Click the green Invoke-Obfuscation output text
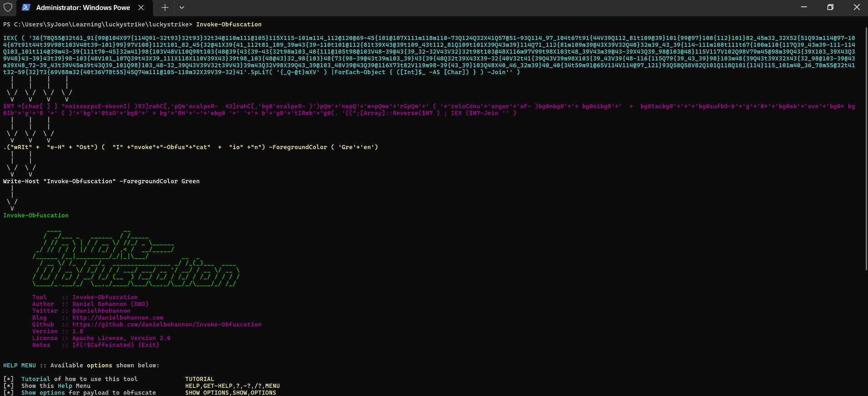Viewport: 868px width, 396px height. (36, 216)
